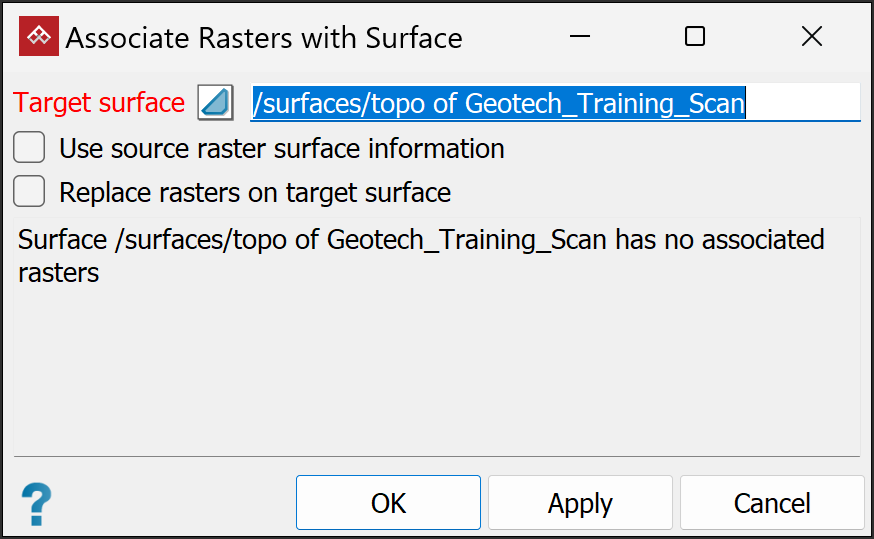874x539 pixels.
Task: Maximize the Associate Rasters dialog window
Action: tap(695, 38)
